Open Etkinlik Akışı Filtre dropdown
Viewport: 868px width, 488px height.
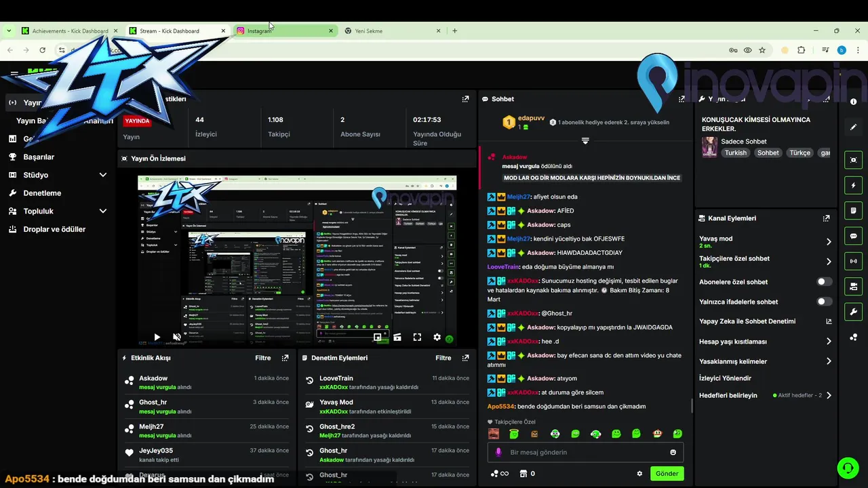pos(262,358)
